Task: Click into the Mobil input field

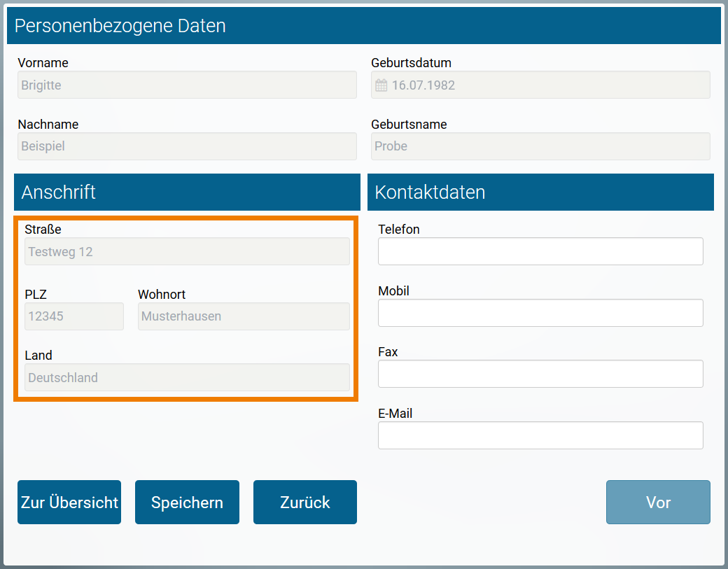Action: (x=540, y=313)
